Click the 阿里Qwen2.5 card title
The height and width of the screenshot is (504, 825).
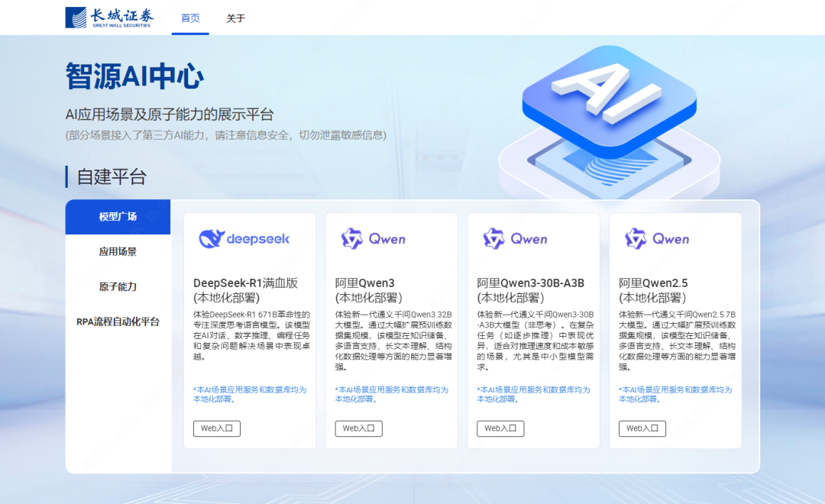[x=653, y=290]
